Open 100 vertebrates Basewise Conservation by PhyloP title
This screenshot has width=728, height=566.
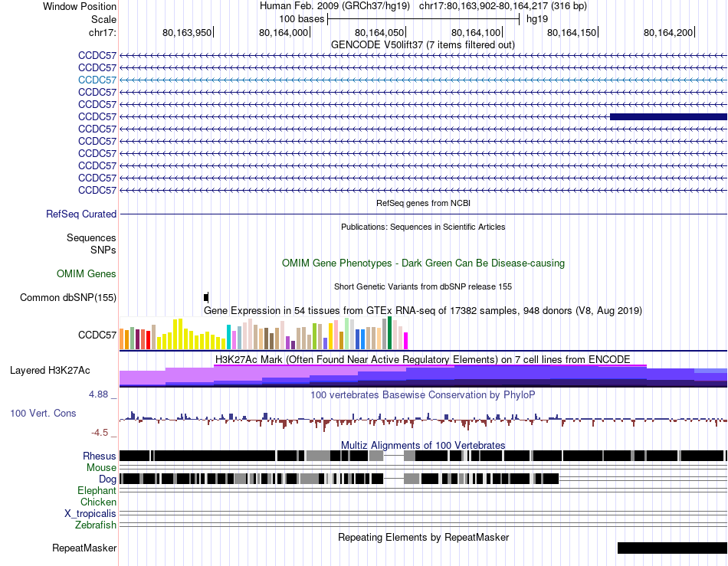pos(423,394)
